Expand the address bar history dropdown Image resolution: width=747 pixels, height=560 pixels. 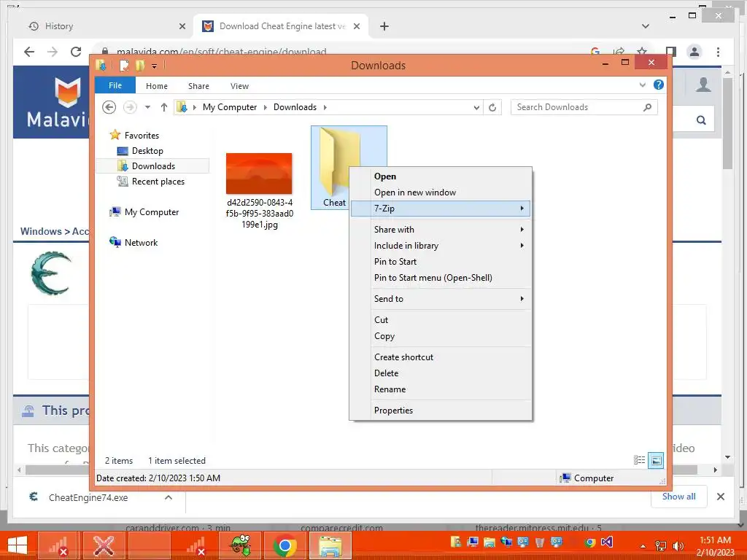click(x=476, y=107)
